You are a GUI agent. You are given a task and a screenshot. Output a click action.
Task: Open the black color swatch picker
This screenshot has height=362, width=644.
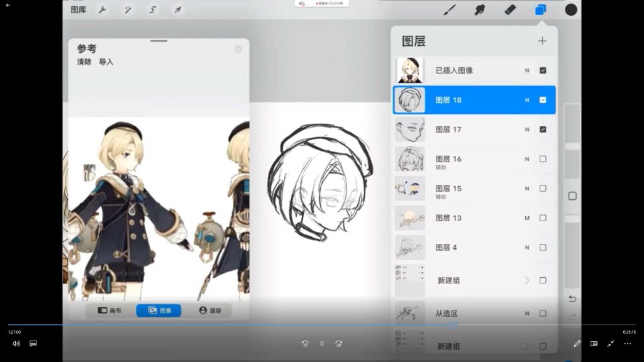click(x=571, y=9)
